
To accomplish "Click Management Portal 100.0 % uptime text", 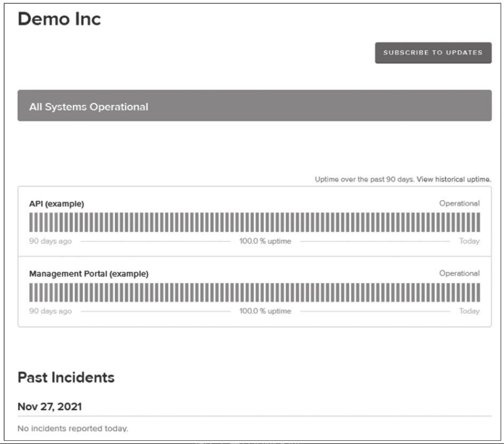I will [265, 311].
